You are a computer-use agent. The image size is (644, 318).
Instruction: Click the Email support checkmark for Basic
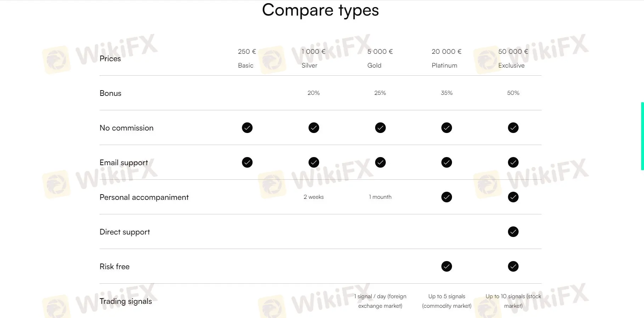247,162
